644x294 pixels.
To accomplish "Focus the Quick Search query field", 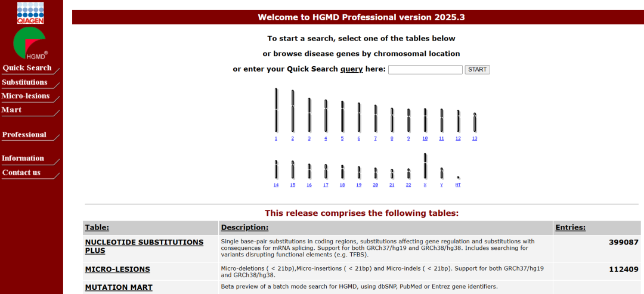I will (426, 69).
